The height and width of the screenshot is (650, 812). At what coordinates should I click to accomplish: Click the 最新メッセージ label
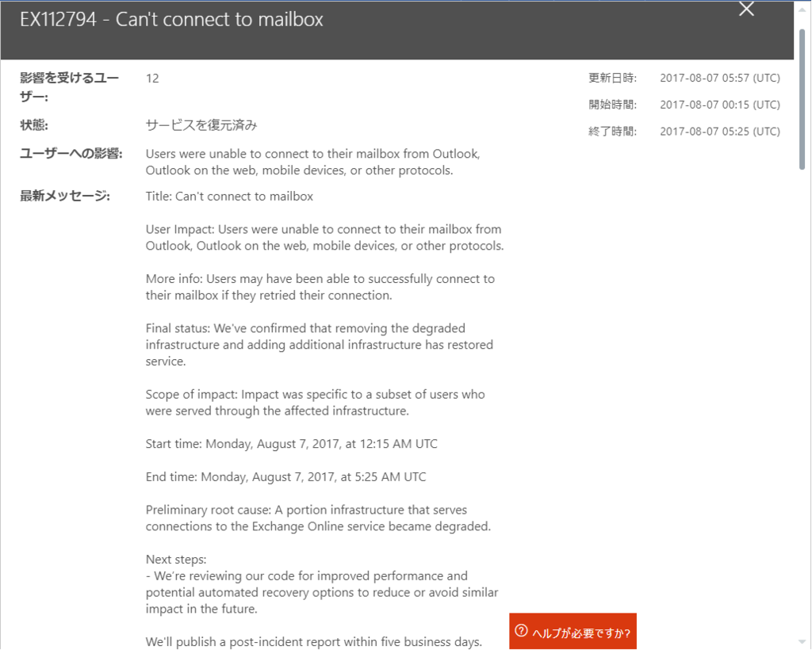65,196
